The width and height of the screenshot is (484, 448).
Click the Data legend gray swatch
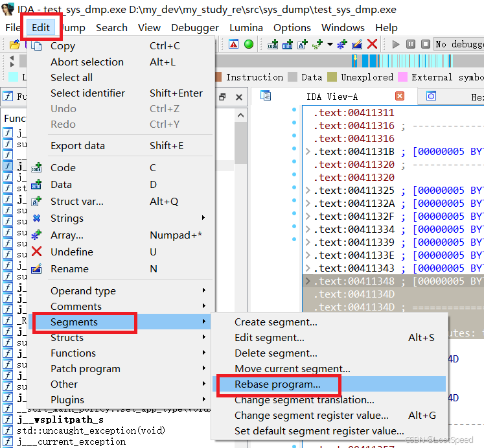(x=292, y=77)
